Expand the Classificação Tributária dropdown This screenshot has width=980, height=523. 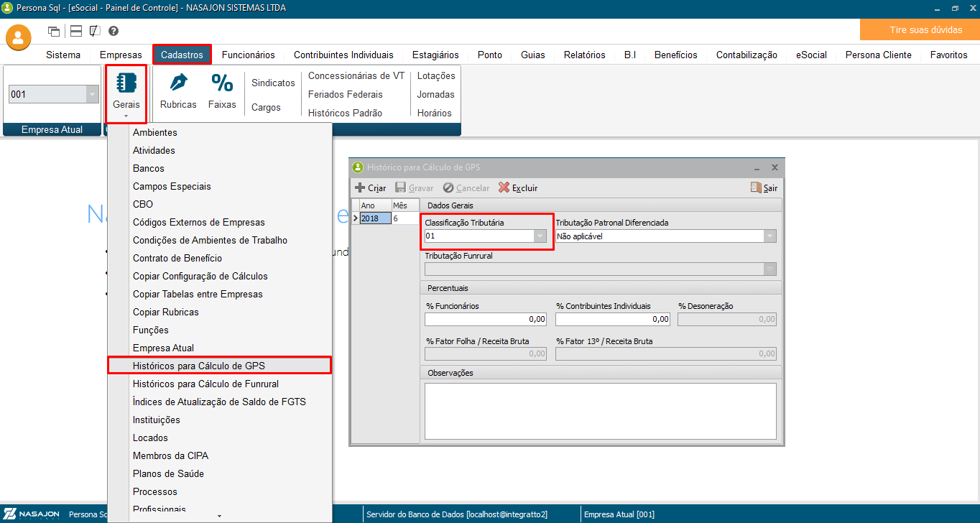(540, 236)
